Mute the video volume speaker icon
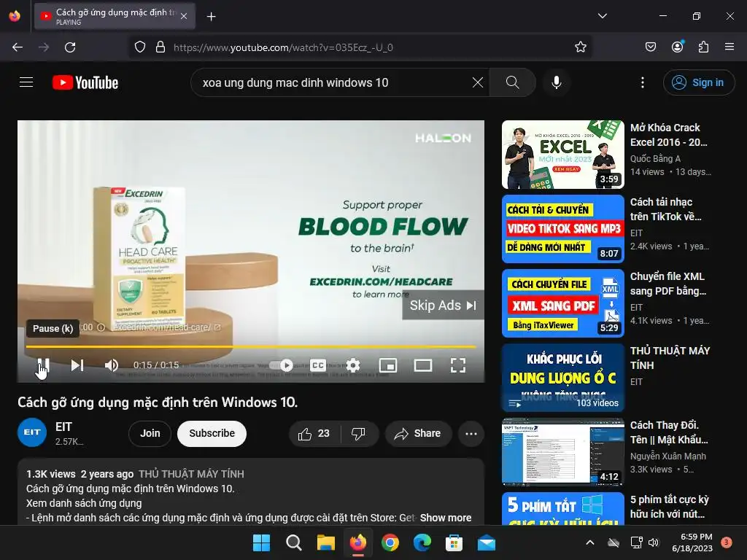Viewport: 747px width, 560px height. (112, 365)
